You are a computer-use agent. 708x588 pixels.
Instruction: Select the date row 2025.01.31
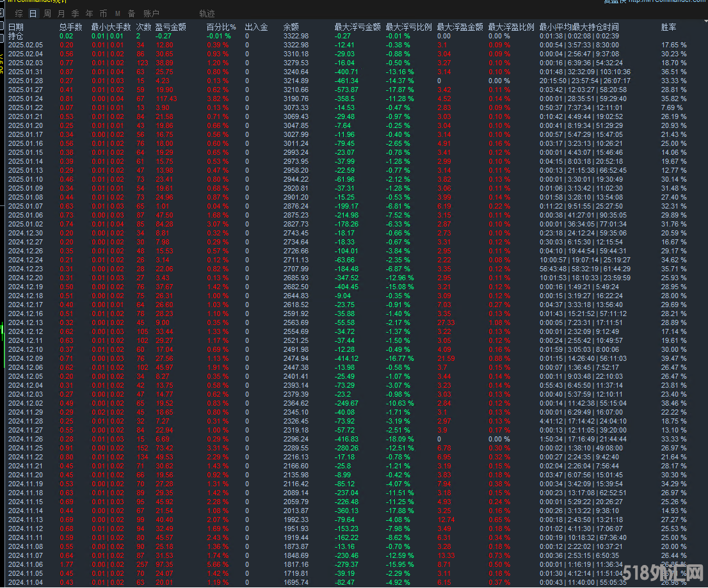coord(26,72)
